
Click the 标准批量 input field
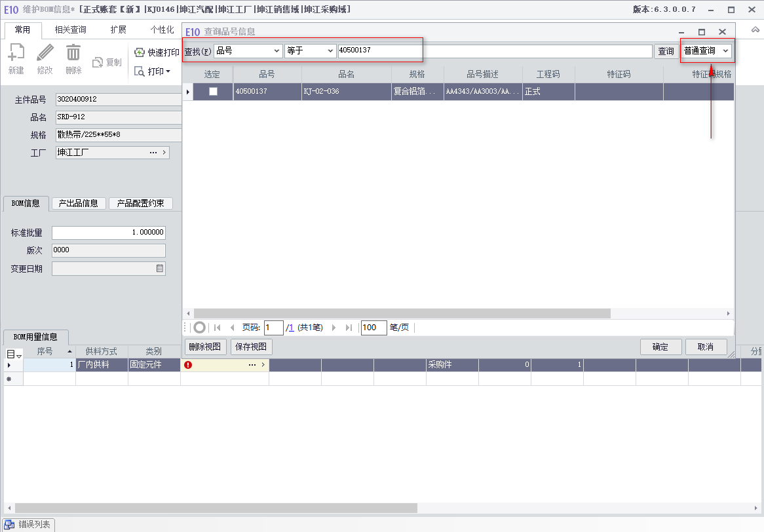[109, 233]
